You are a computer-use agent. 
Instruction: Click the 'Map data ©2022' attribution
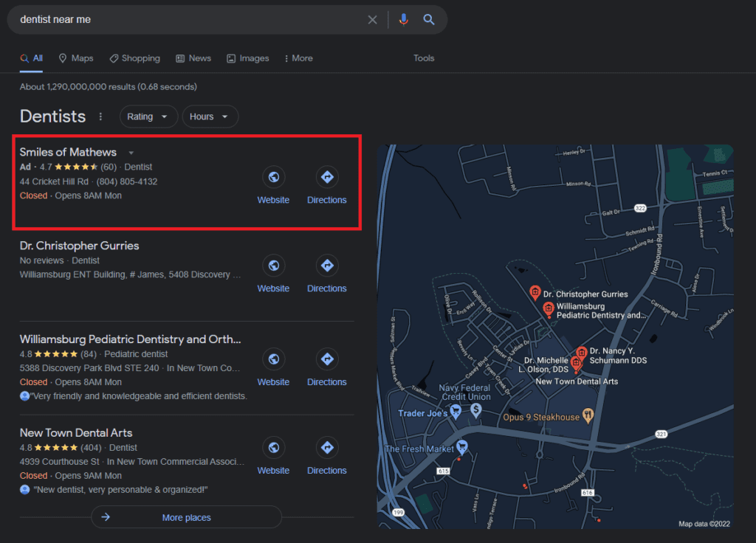pyautogui.click(x=704, y=524)
